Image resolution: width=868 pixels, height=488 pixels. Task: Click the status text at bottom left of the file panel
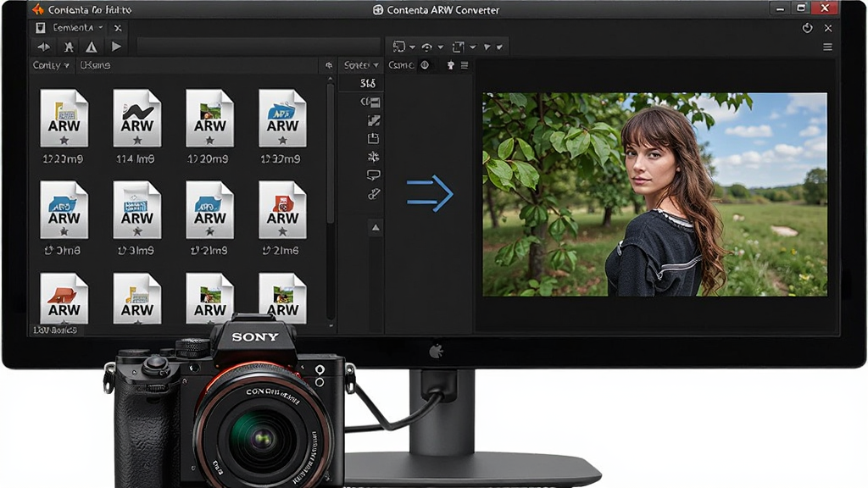point(55,330)
